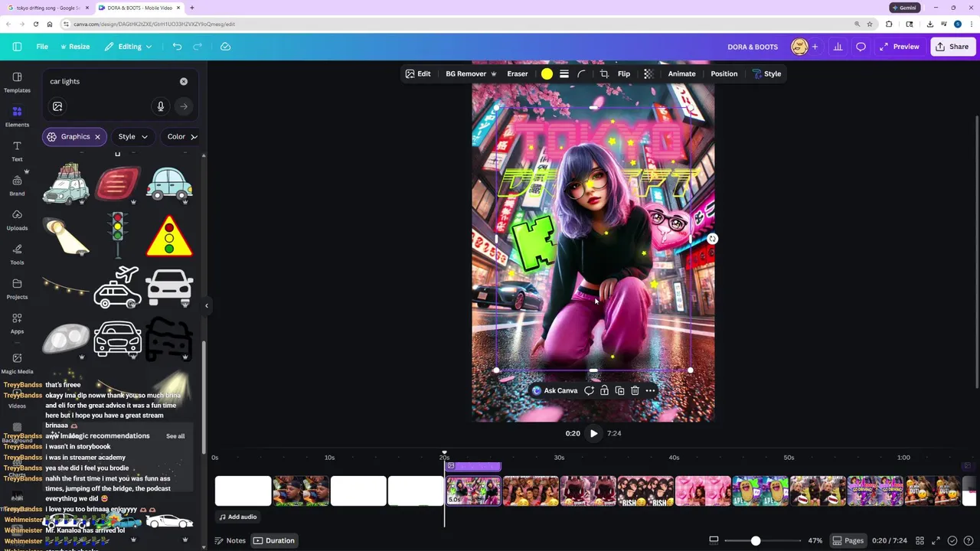Toggle the Duration button

point(274,540)
